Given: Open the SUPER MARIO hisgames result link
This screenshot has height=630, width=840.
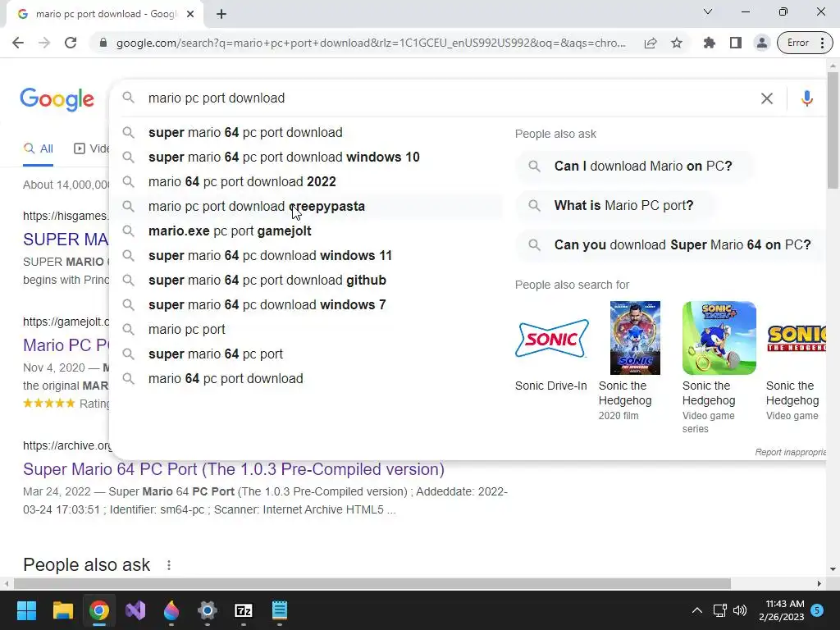Looking at the screenshot, I should (x=66, y=239).
